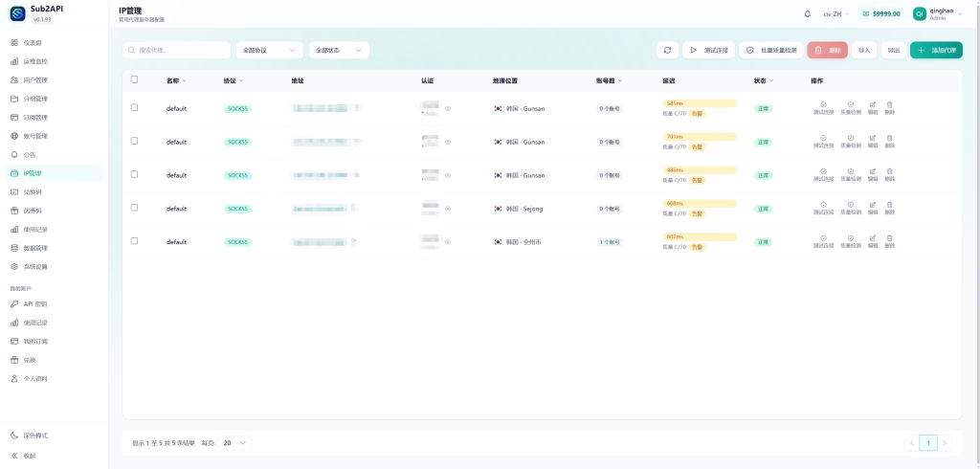
Task: Expand the per-page 20 dropdown
Action: point(235,443)
